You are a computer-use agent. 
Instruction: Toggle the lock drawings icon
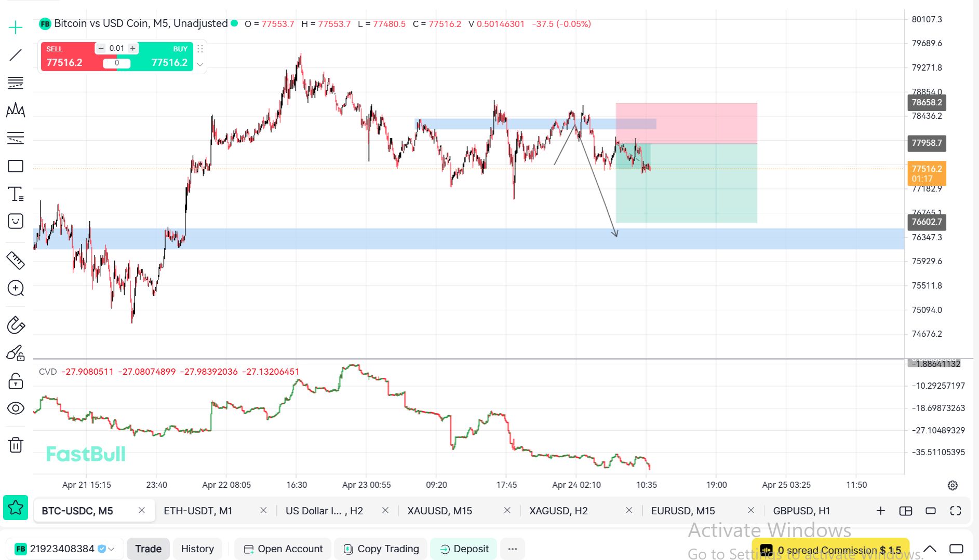(16, 381)
